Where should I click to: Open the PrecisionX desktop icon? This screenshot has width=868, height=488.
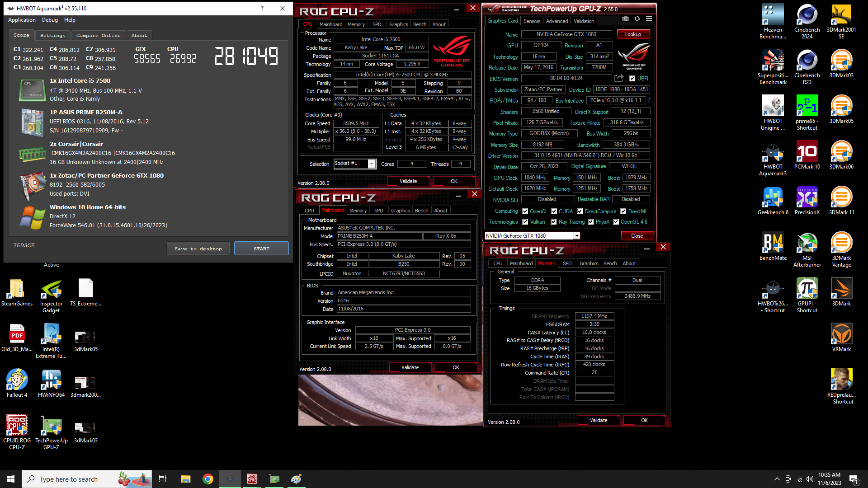coord(807,200)
